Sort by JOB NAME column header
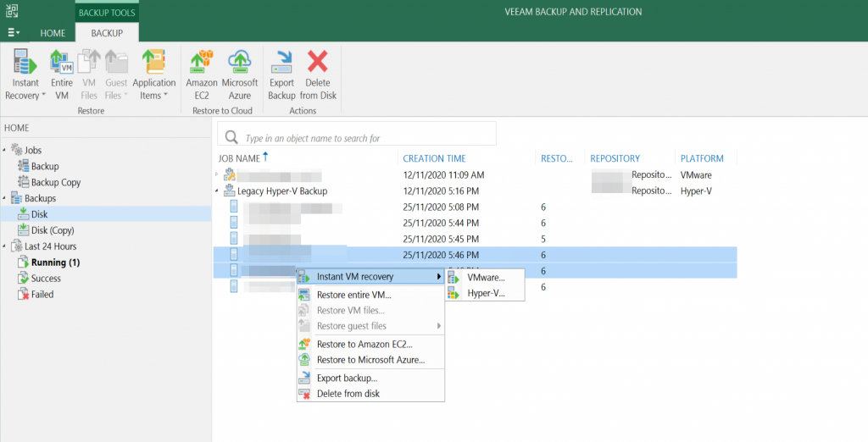The height and width of the screenshot is (442, 868). tap(239, 158)
